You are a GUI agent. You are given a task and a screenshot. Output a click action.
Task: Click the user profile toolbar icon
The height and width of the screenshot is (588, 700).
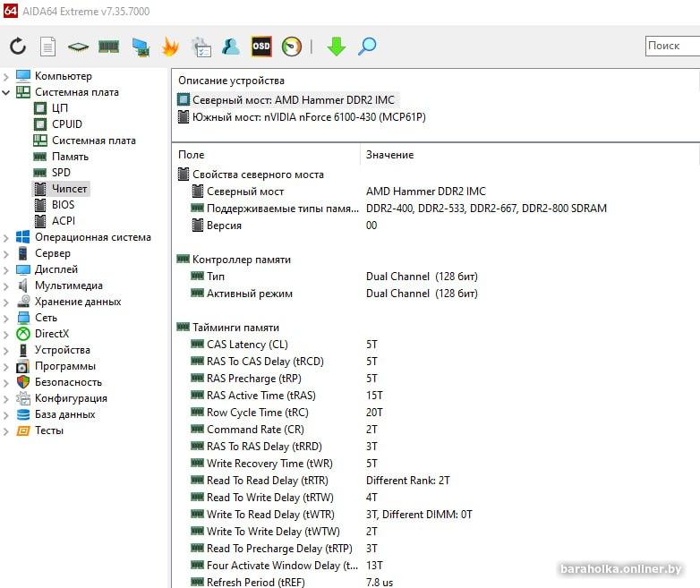coord(231,46)
